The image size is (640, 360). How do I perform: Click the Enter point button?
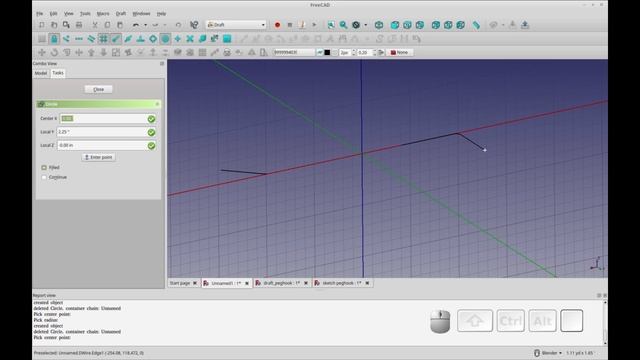tap(98, 157)
